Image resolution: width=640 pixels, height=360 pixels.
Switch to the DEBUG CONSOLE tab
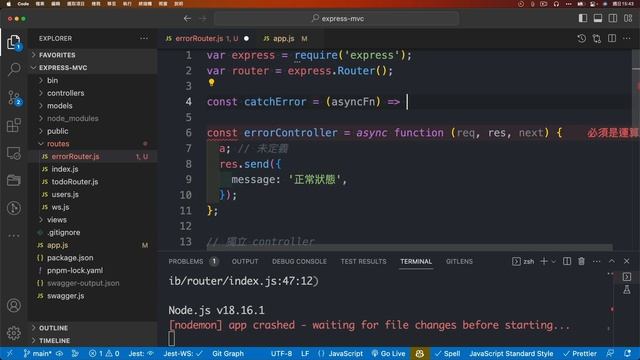[299, 261]
